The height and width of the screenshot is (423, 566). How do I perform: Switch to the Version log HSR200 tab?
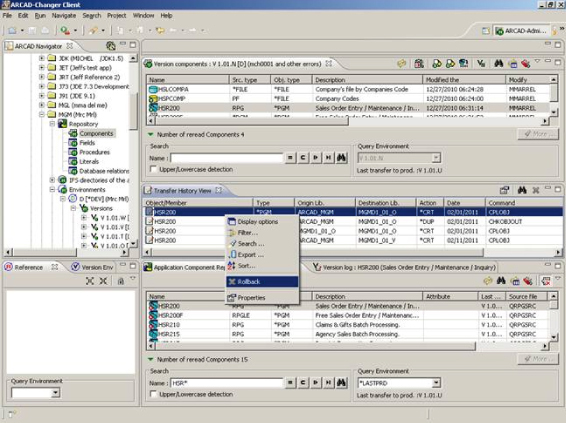405,267
